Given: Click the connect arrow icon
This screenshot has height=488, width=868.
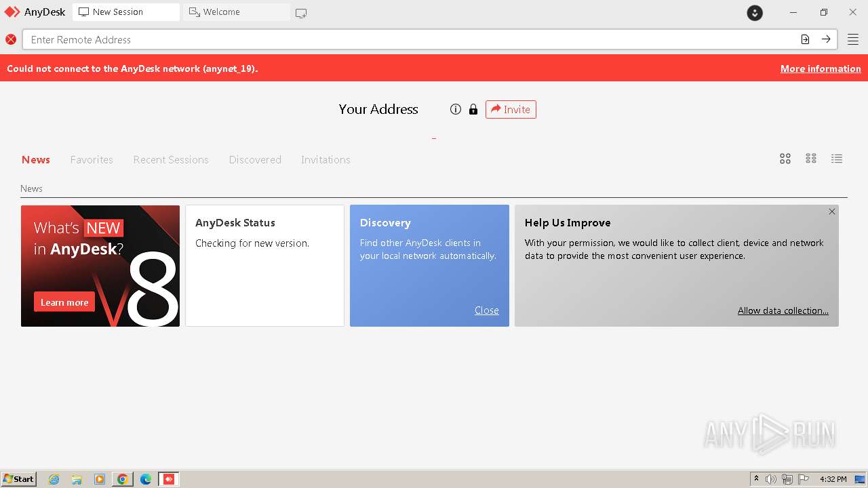Looking at the screenshot, I should pyautogui.click(x=826, y=39).
